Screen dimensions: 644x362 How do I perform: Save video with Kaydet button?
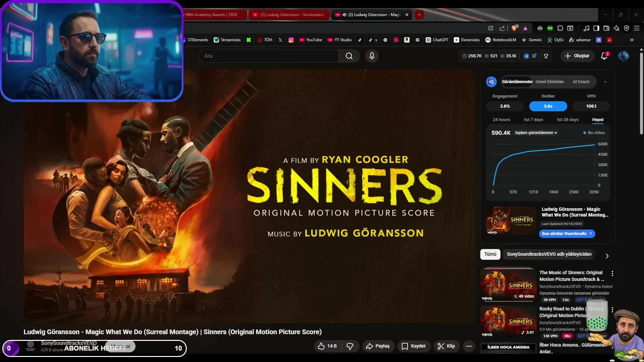click(x=413, y=346)
